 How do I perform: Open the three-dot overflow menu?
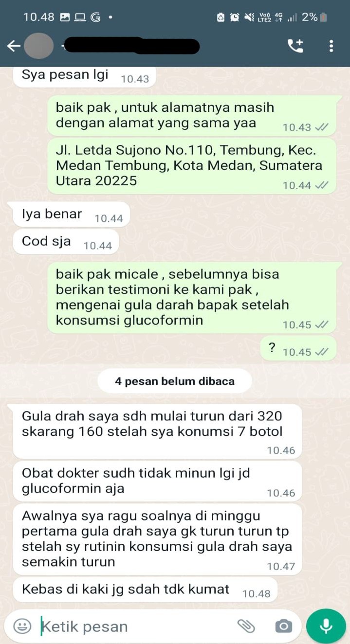tap(331, 46)
